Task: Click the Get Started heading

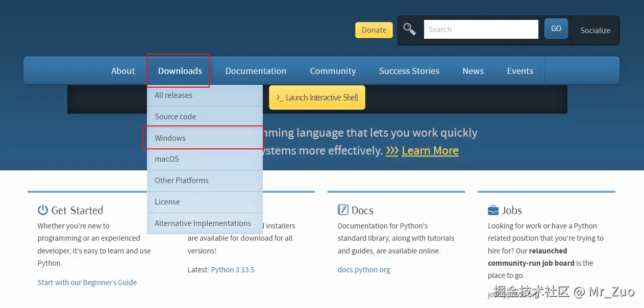Action: pos(77,211)
